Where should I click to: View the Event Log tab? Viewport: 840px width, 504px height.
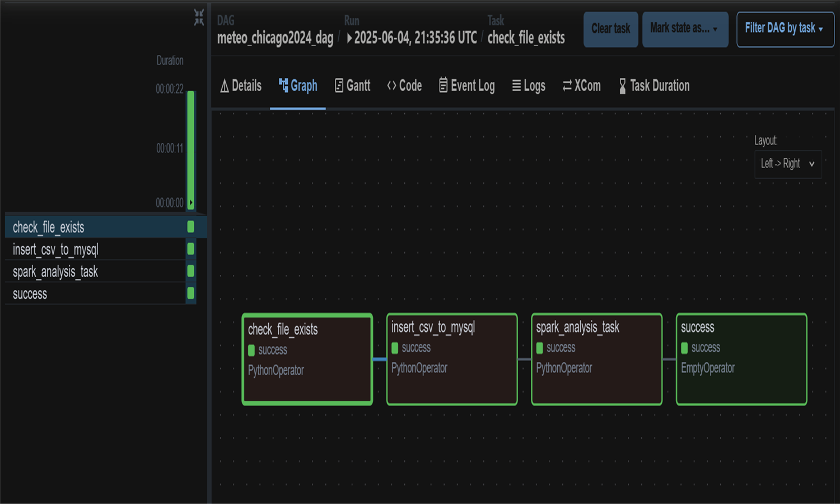466,86
